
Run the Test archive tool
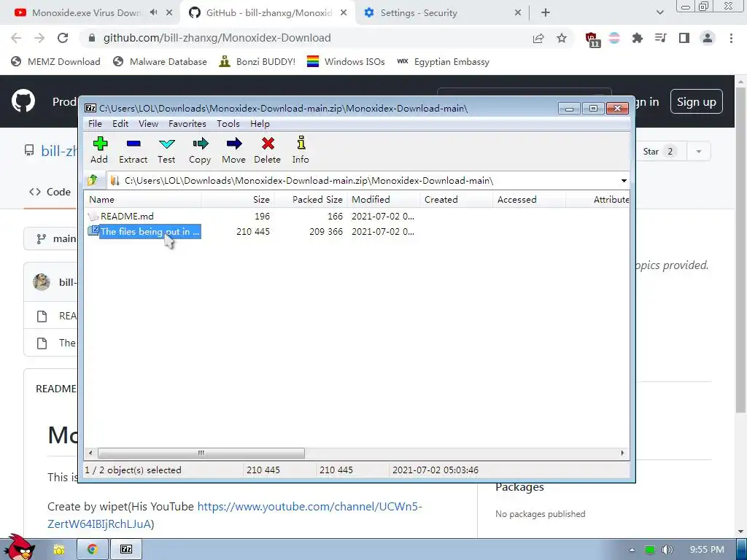click(166, 150)
